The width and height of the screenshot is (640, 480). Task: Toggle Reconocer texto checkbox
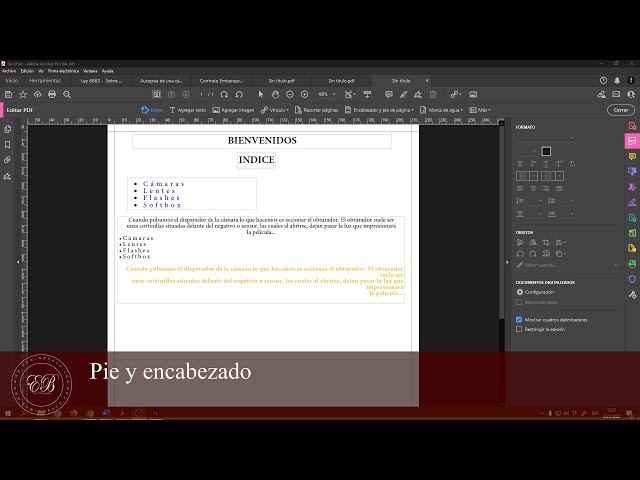519,302
